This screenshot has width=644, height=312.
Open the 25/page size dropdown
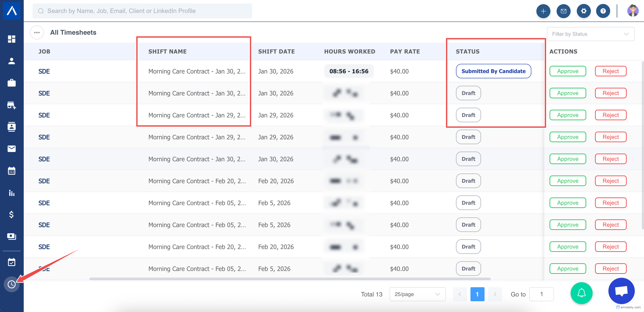[417, 294]
